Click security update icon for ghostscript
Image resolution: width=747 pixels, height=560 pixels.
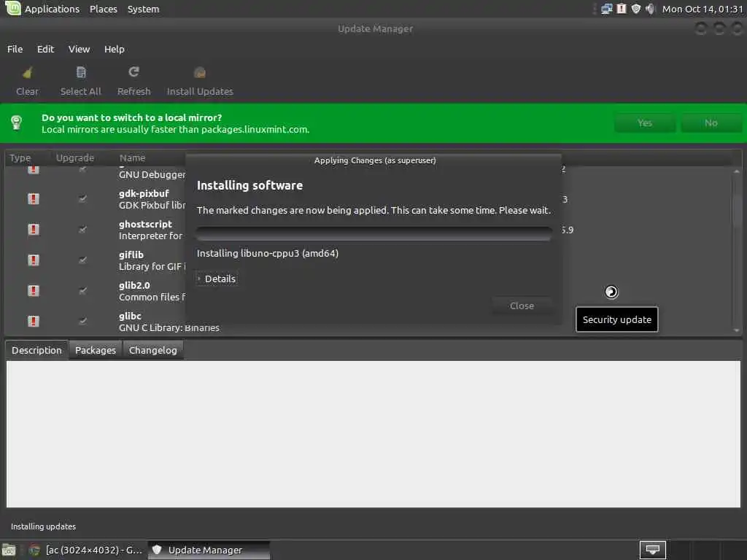pyautogui.click(x=34, y=230)
